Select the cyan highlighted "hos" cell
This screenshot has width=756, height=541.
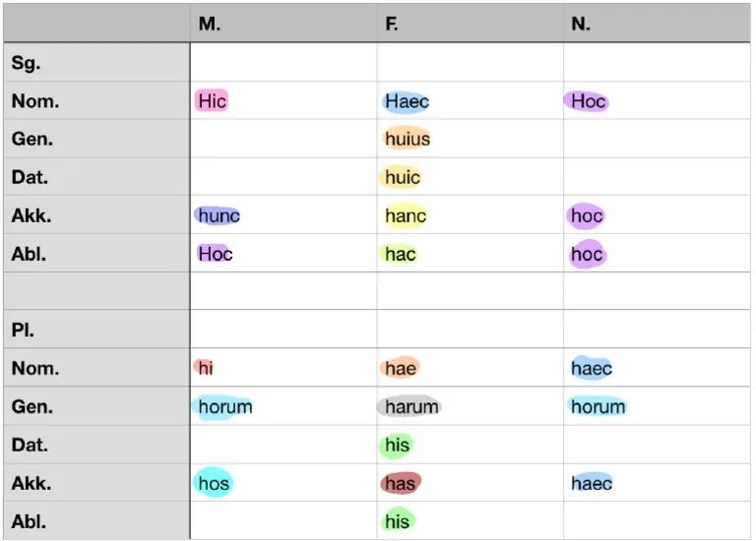pos(214,483)
